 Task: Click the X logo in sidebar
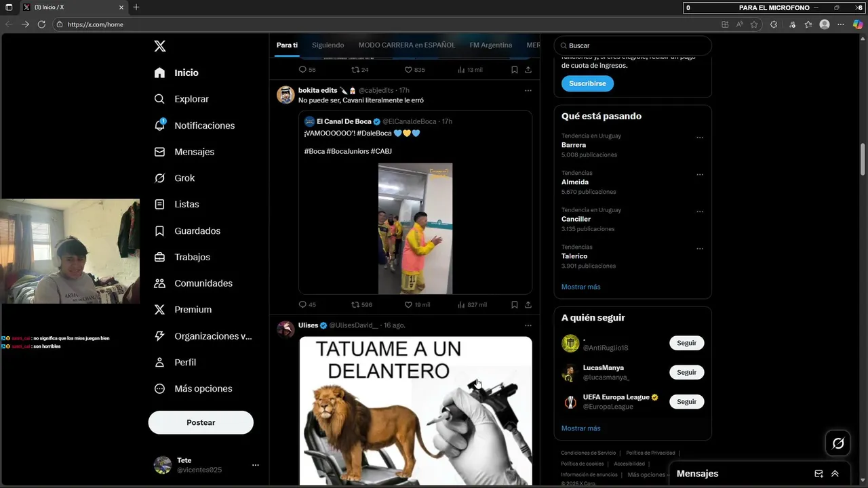coord(160,46)
